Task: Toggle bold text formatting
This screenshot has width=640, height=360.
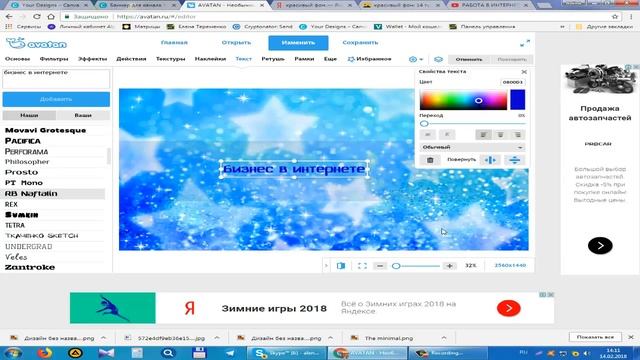Action: coord(428,134)
